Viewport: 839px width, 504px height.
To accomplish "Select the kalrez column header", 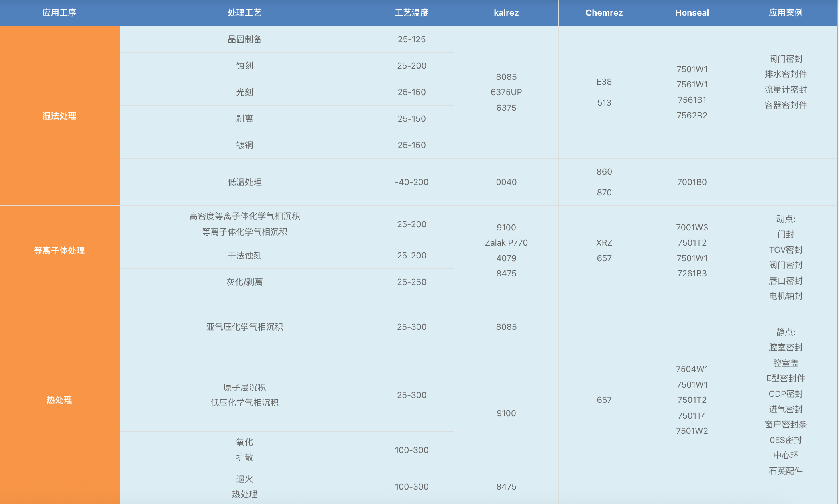I will coord(506,13).
